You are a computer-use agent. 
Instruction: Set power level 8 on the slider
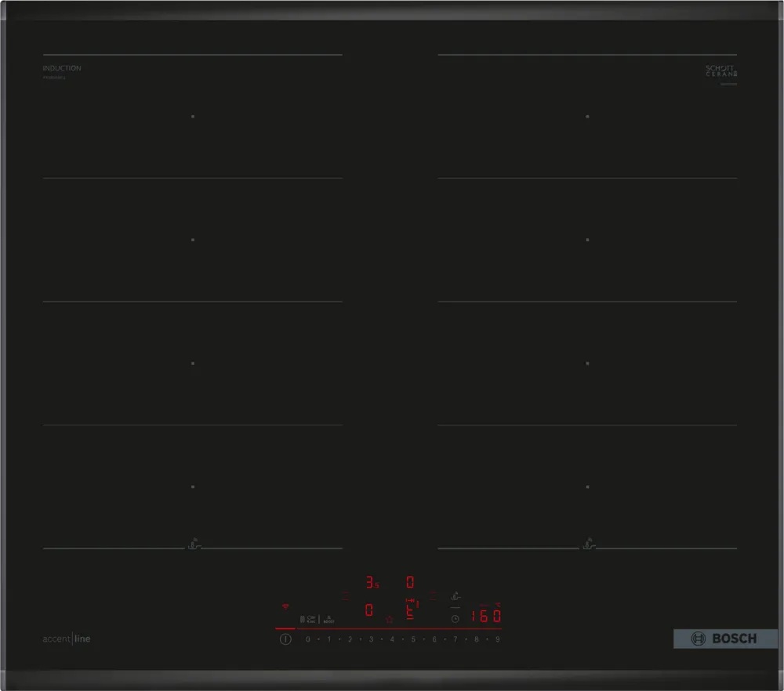(x=476, y=639)
